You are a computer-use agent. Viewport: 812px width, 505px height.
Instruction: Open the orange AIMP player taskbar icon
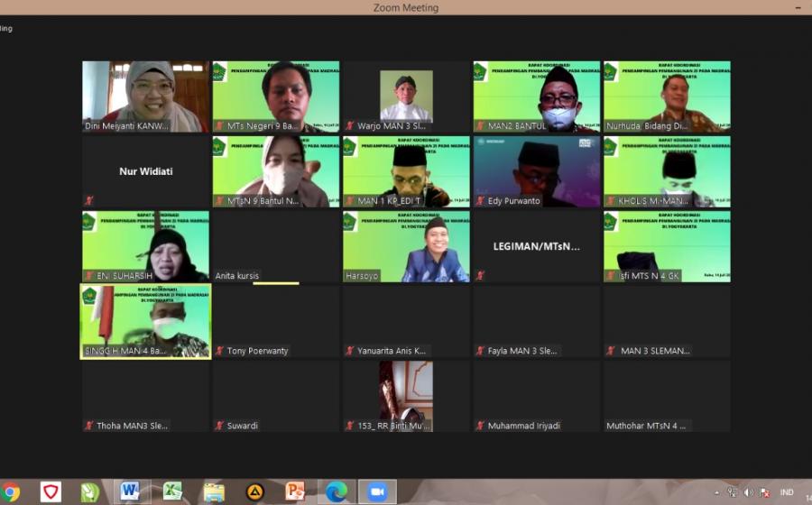click(255, 492)
